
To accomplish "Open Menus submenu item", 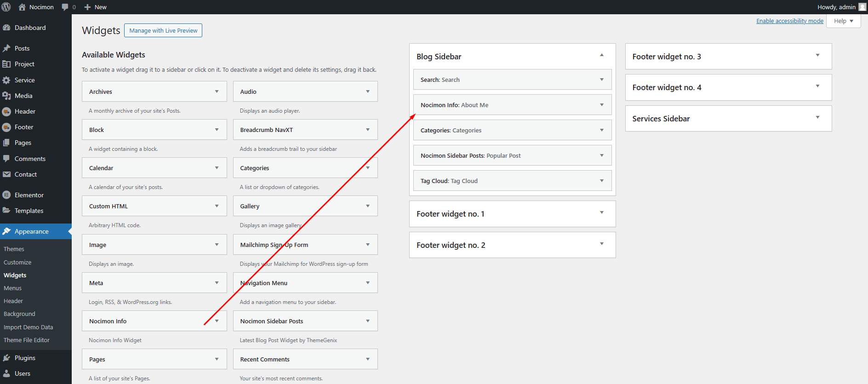I will coord(12,288).
